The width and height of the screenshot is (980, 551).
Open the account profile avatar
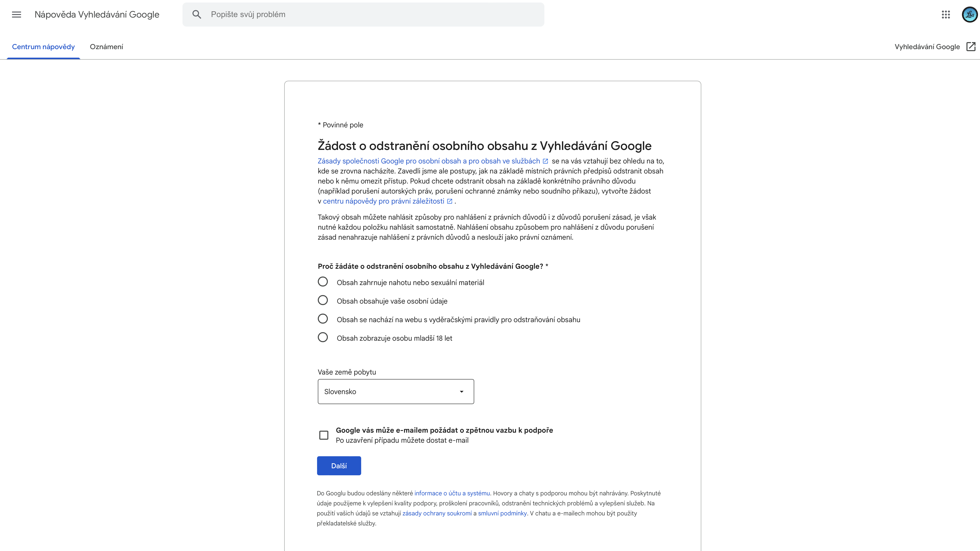pos(969,15)
